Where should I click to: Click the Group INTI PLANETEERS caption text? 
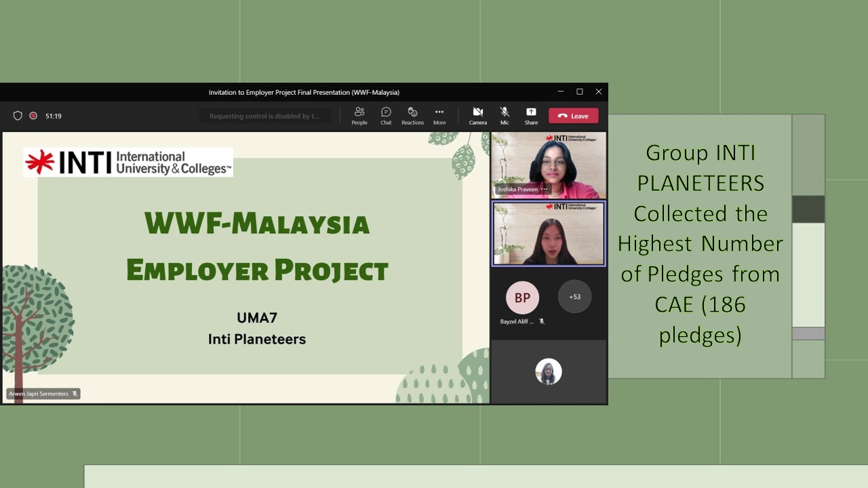(x=701, y=244)
